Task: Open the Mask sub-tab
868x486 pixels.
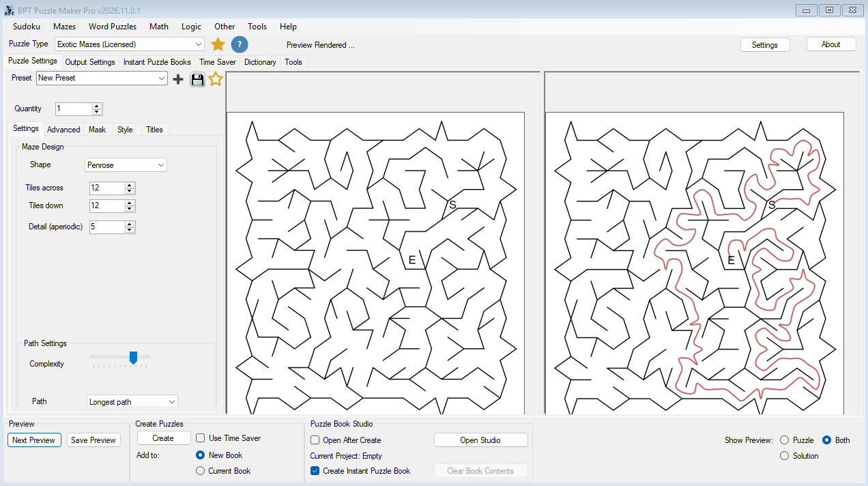Action: point(98,130)
